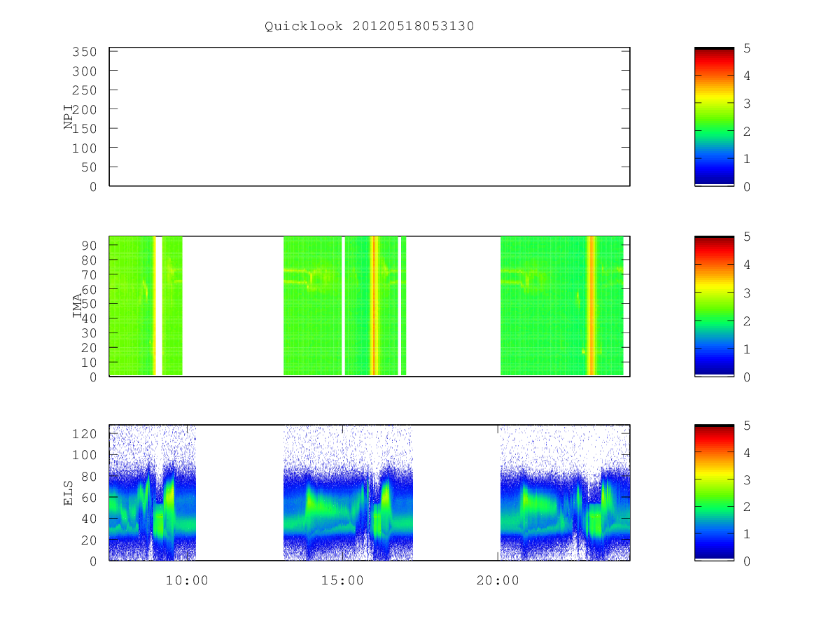Click the 10:00 time axis label
Image resolution: width=840 pixels, height=630 pixels.
187,580
